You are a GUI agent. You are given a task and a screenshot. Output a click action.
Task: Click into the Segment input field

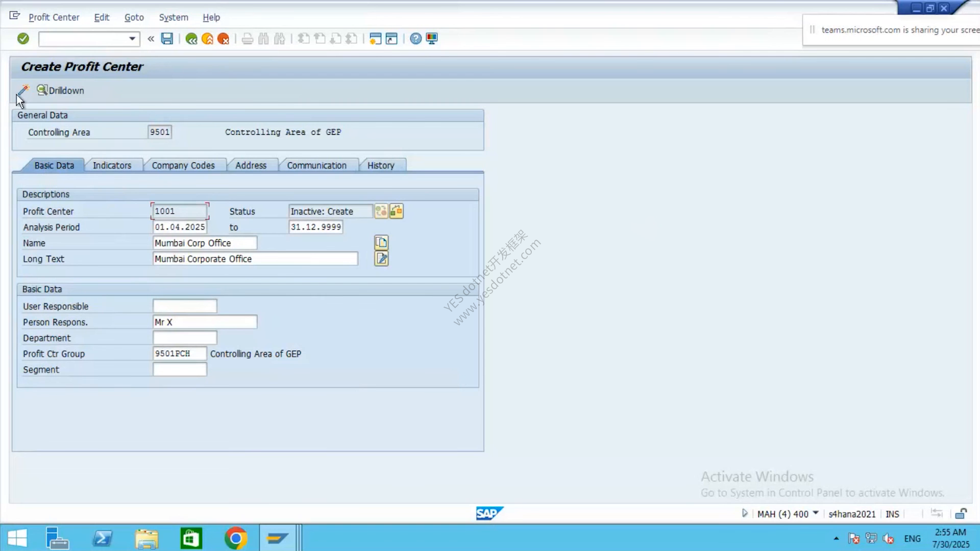(x=180, y=369)
